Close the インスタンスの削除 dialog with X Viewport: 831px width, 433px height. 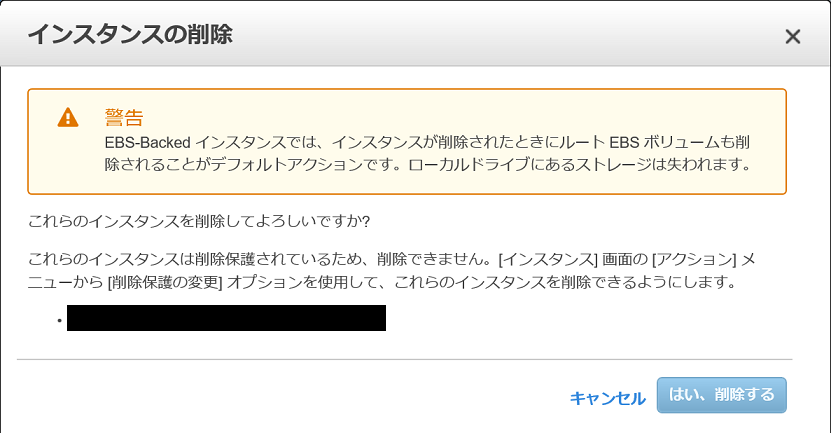pos(792,37)
